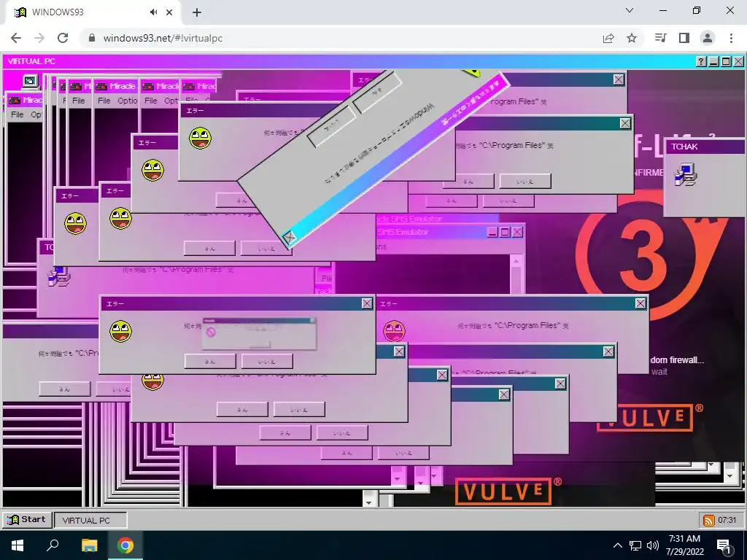Open File Explorer from taskbar
Viewport: 747px width, 560px height.
pos(89,545)
